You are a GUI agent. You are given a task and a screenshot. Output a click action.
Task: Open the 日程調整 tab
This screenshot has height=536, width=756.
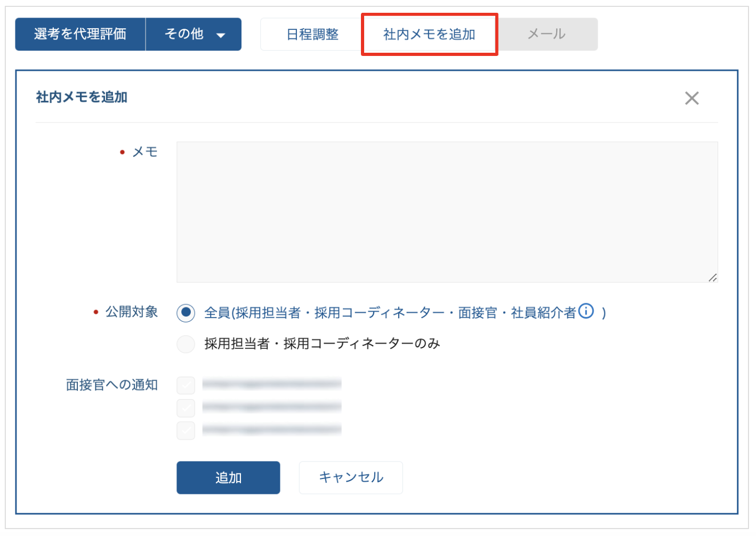[312, 34]
